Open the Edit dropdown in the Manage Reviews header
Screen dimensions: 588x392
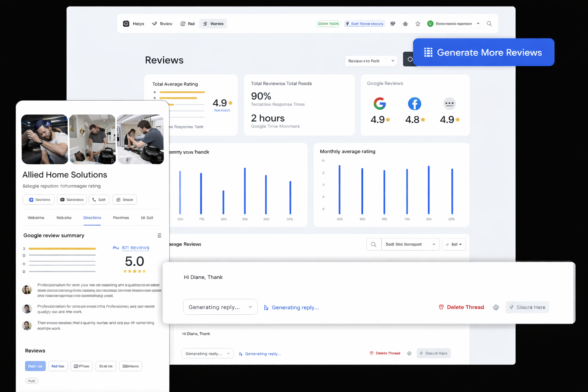(x=454, y=244)
